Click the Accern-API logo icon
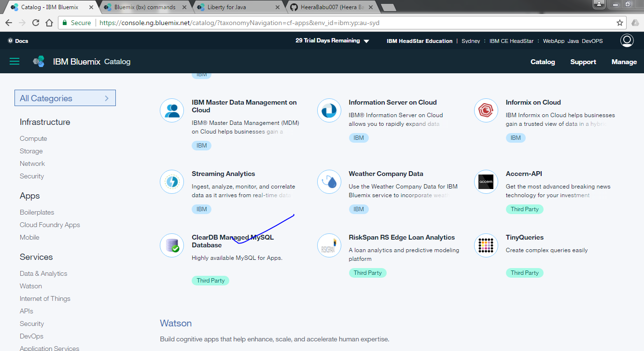 tap(486, 182)
